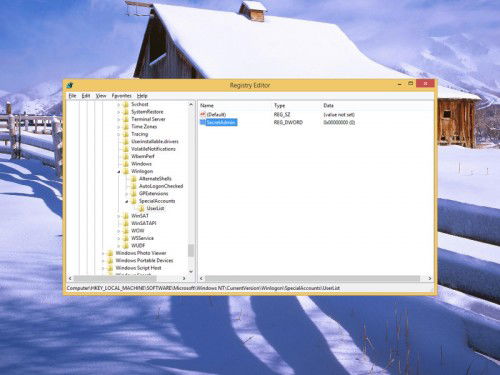500x375 pixels.
Task: Click the folder icon of Time Zones key
Action: 126,127
